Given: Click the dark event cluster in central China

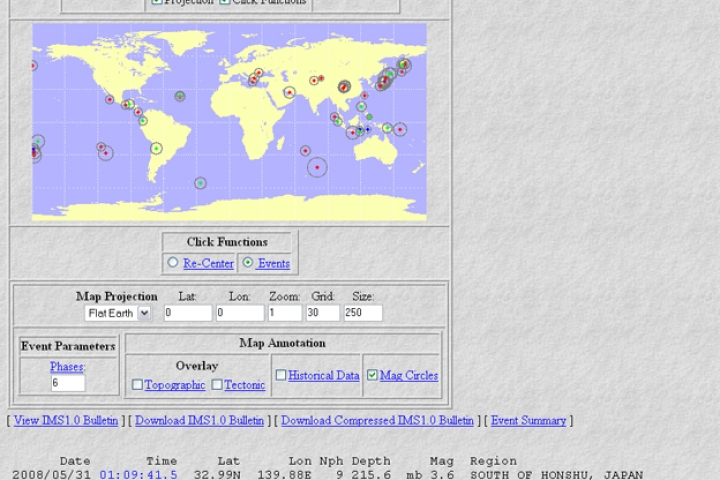Looking at the screenshot, I should (x=344, y=86).
